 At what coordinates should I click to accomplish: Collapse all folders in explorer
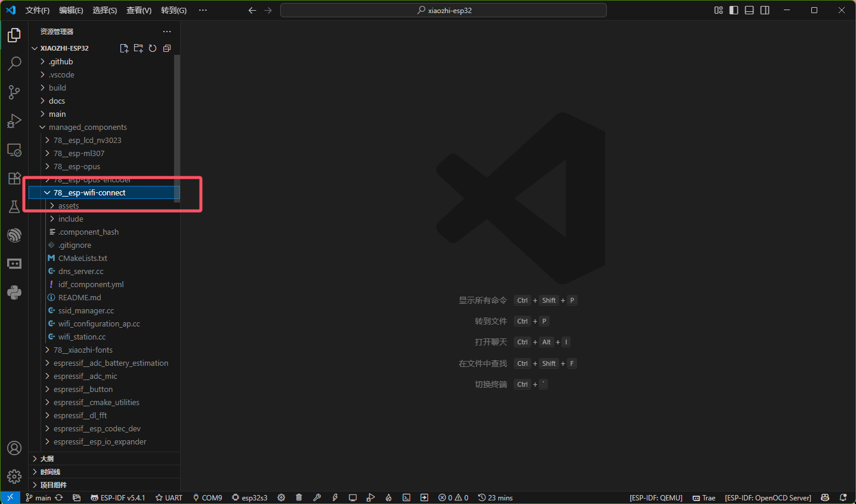click(167, 48)
